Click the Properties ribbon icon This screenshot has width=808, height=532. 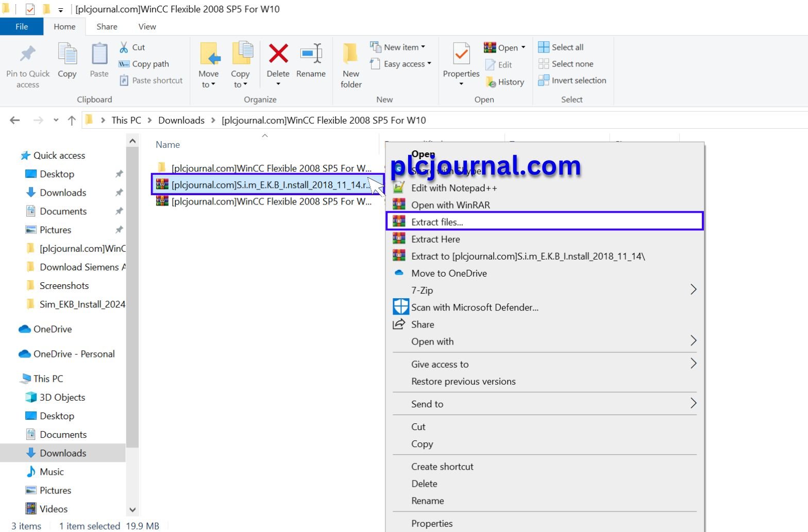click(x=461, y=55)
